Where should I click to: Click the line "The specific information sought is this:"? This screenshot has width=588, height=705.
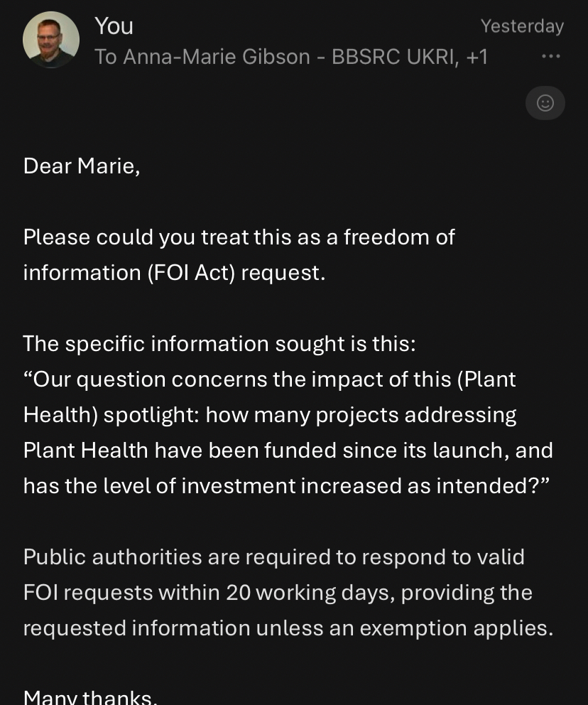click(x=219, y=343)
